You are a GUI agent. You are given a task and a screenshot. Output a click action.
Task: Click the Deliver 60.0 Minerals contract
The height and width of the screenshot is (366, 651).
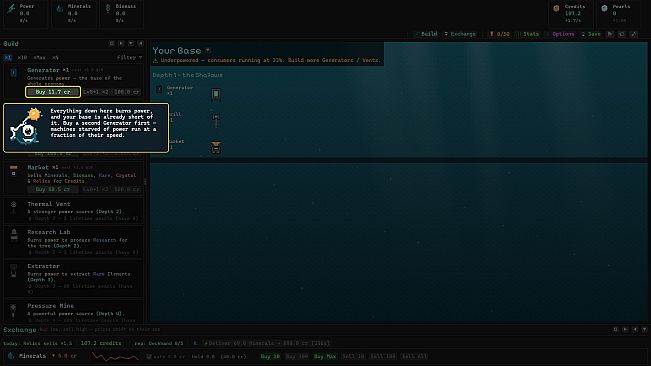tap(267, 343)
